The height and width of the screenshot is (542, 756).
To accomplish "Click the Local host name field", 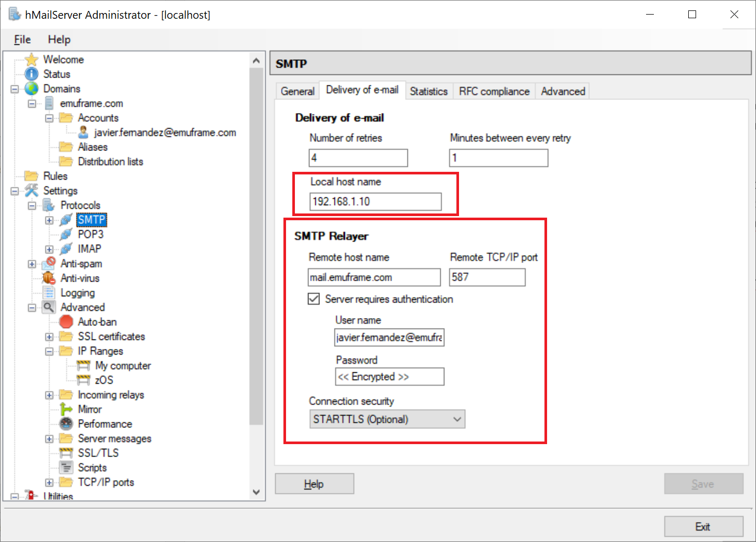I will pyautogui.click(x=375, y=201).
